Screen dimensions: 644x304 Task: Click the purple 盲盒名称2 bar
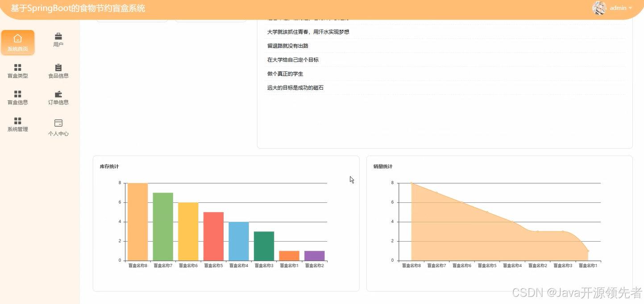315,256
